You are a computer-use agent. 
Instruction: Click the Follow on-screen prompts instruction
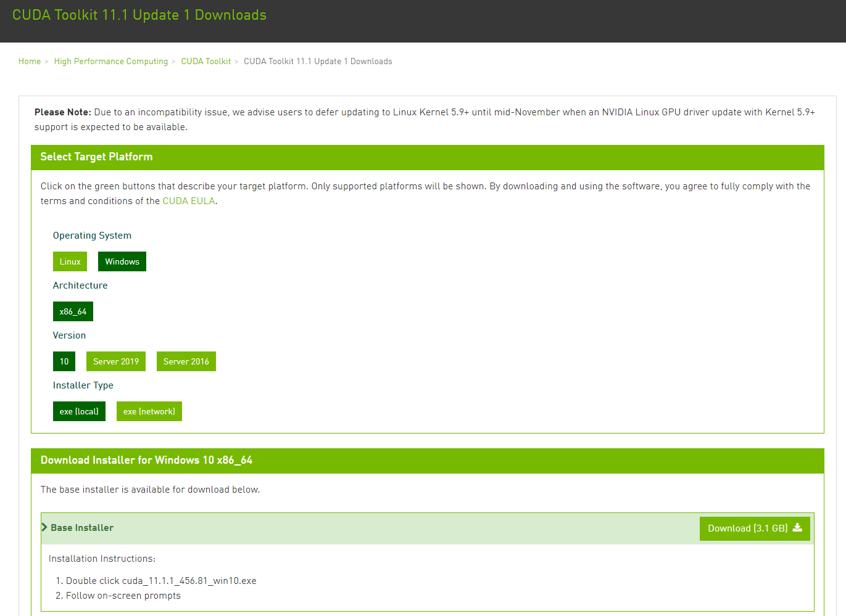coord(123,596)
